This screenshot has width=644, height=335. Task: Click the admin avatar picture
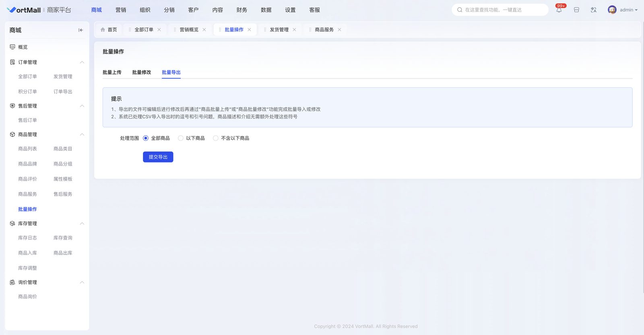click(x=612, y=10)
